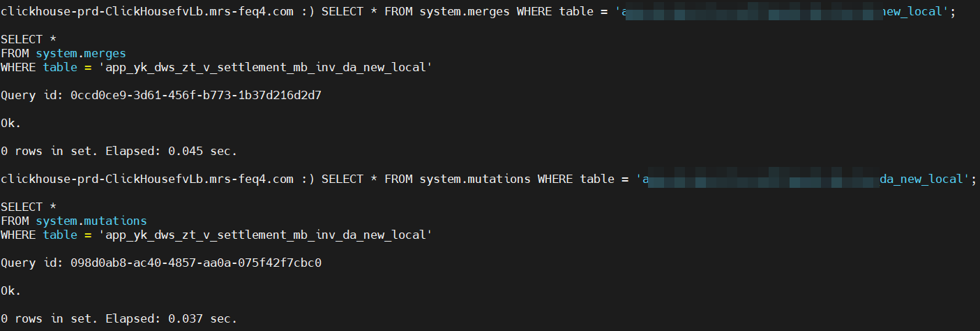Image resolution: width=980 pixels, height=331 pixels.
Task: Click the "Ok." after the mutations query
Action: pyautogui.click(x=10, y=290)
